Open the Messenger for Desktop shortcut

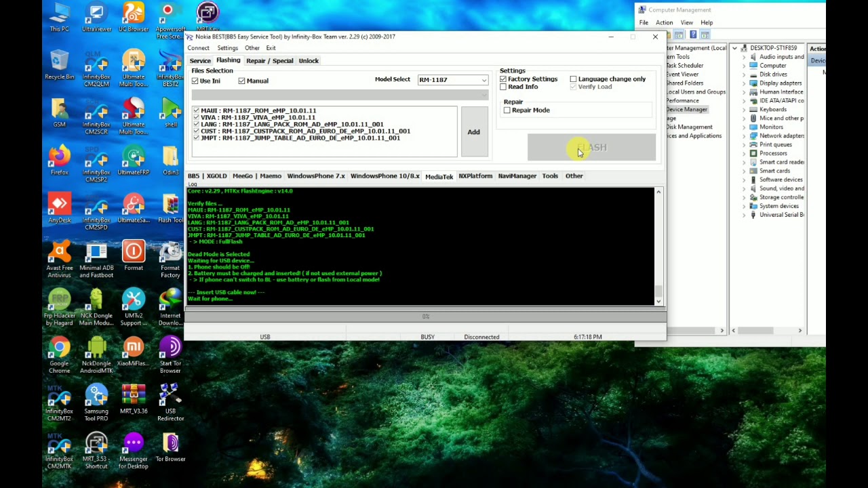tap(134, 451)
